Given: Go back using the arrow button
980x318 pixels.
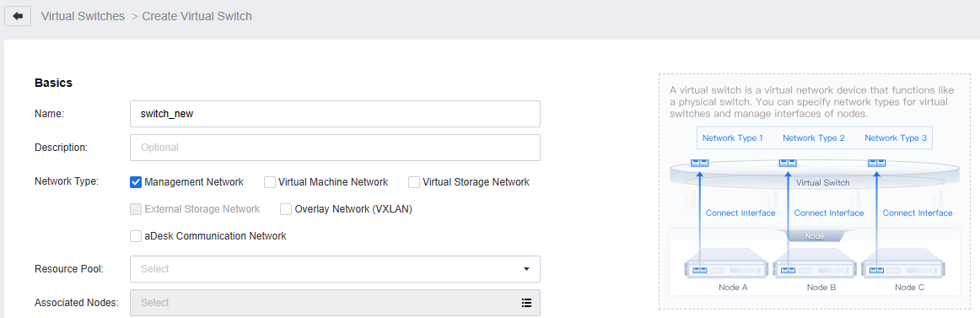Looking at the screenshot, I should click(18, 16).
